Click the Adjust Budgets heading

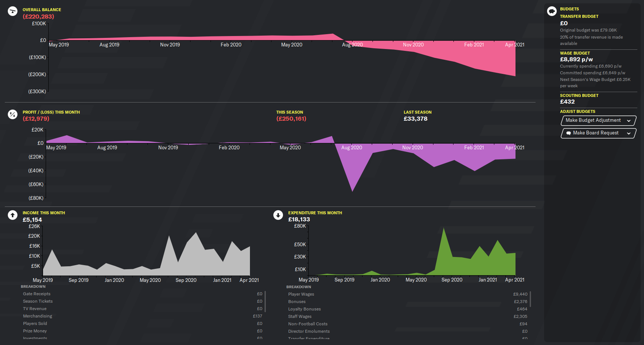(578, 111)
